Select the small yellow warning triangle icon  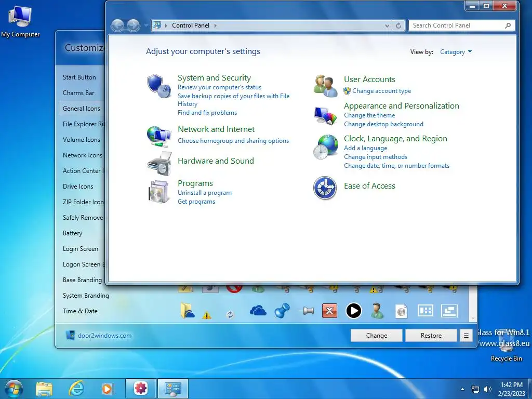pyautogui.click(x=207, y=315)
